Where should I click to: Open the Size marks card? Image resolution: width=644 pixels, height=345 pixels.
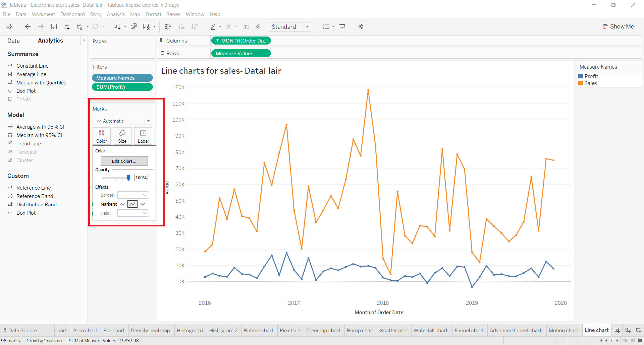click(122, 136)
